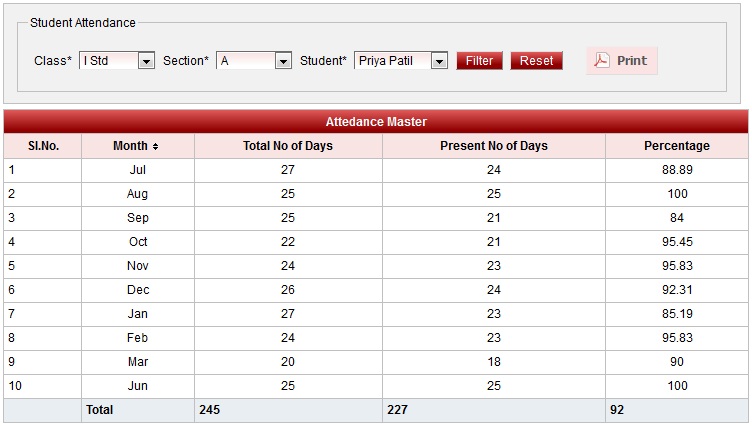The image size is (752, 426).
Task: Click the Total No of Days header
Action: click(x=288, y=146)
